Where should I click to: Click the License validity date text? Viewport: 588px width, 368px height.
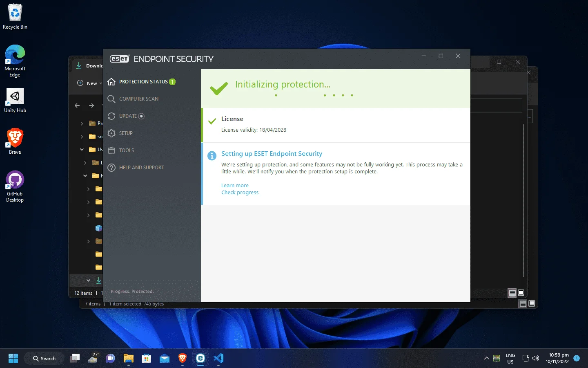pyautogui.click(x=254, y=130)
